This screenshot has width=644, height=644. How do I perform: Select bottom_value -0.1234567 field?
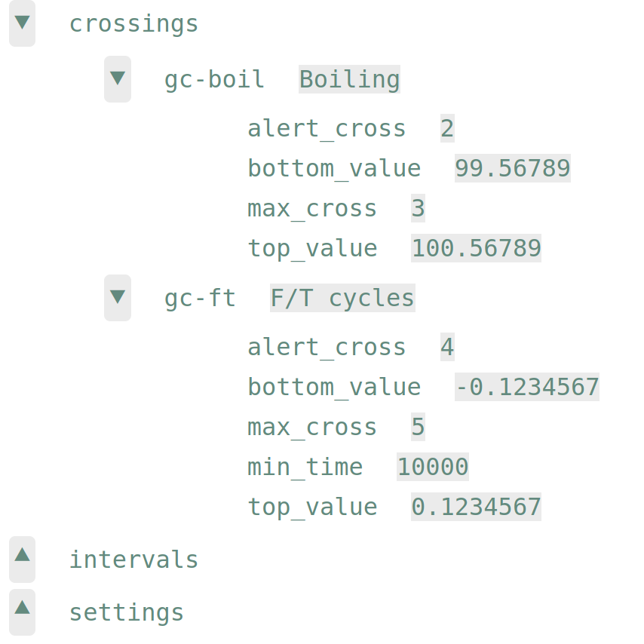(x=527, y=387)
